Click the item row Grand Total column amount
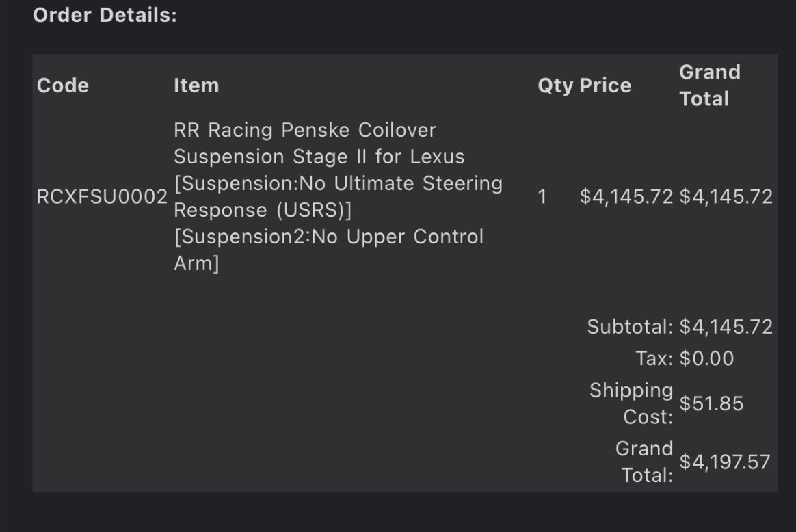Viewport: 796px width, 532px height. click(726, 197)
